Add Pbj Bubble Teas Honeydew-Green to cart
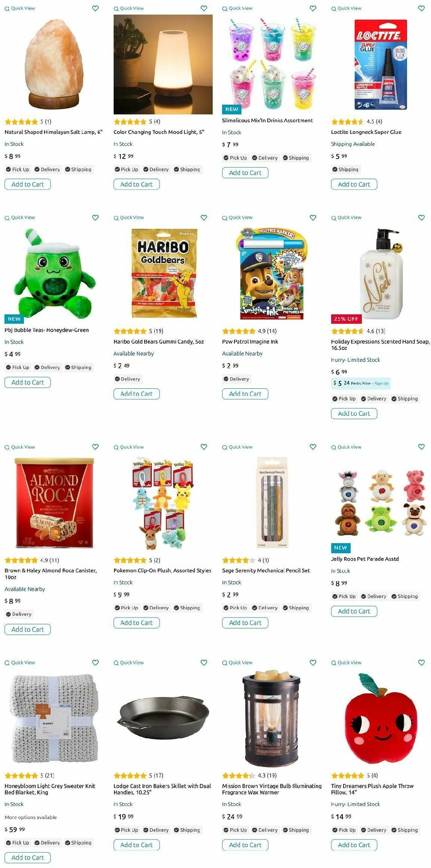Screen dimensions: 431x868 coord(28,382)
